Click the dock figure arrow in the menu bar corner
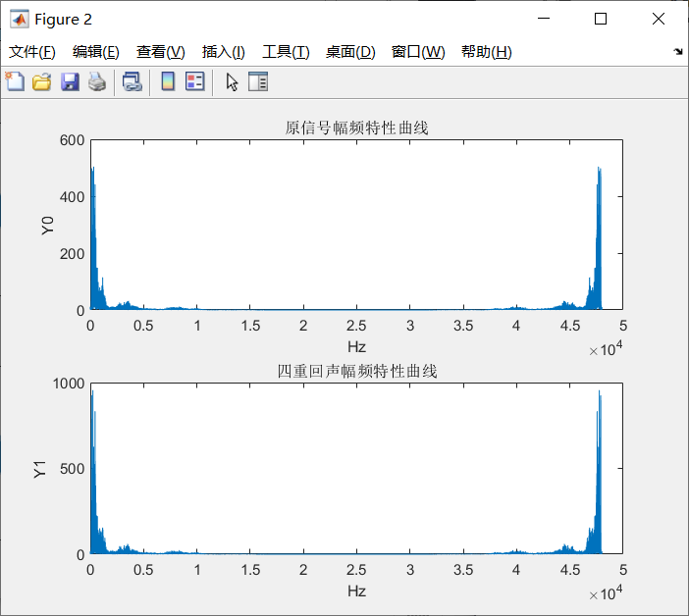 click(678, 51)
